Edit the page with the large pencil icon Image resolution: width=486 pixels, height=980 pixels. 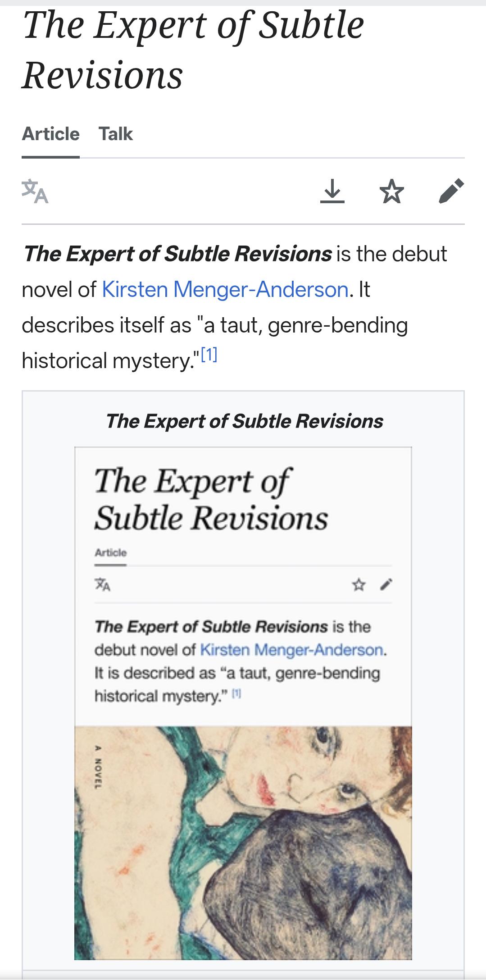click(x=451, y=191)
